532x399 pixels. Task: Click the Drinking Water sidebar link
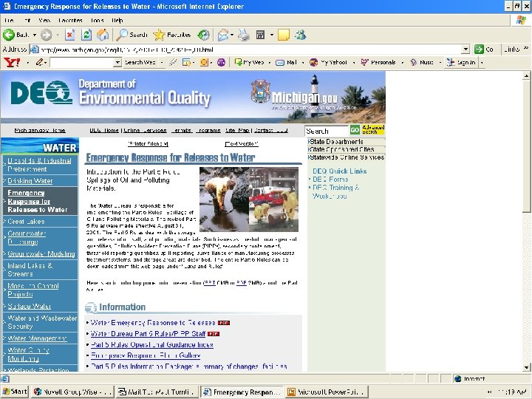pyautogui.click(x=30, y=181)
